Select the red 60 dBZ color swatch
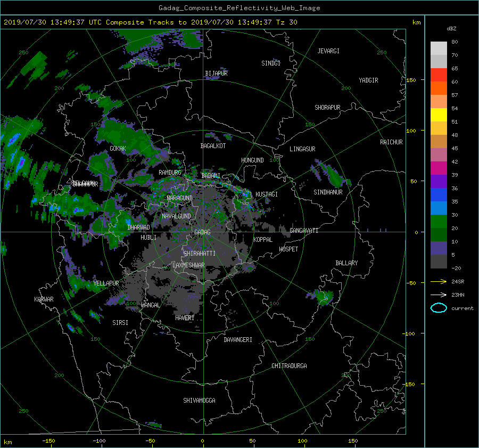 click(439, 75)
